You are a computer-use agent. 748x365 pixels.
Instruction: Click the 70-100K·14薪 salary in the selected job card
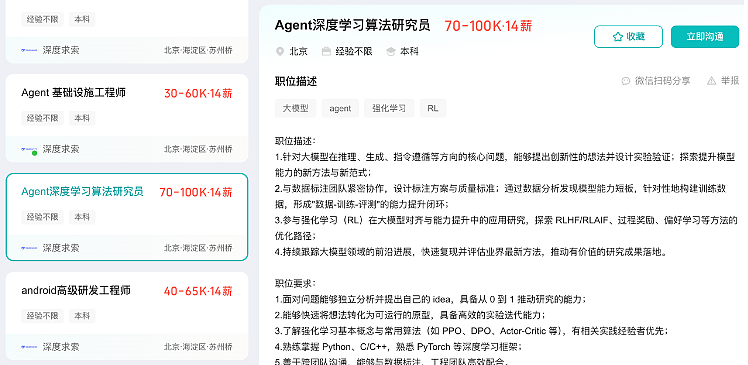pos(196,192)
